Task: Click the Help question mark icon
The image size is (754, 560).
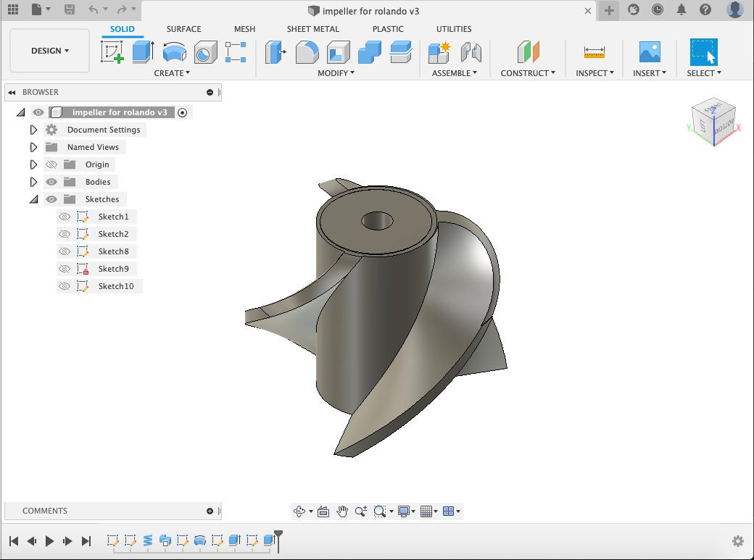Action: (705, 9)
